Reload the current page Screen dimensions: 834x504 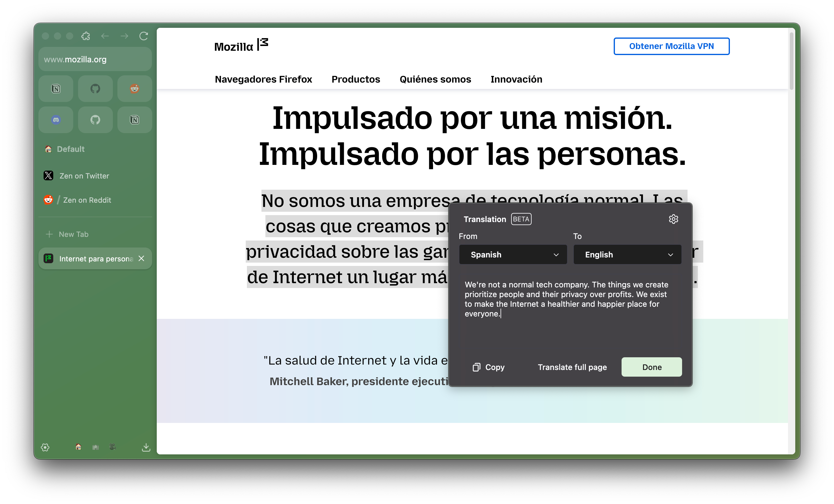coord(144,36)
